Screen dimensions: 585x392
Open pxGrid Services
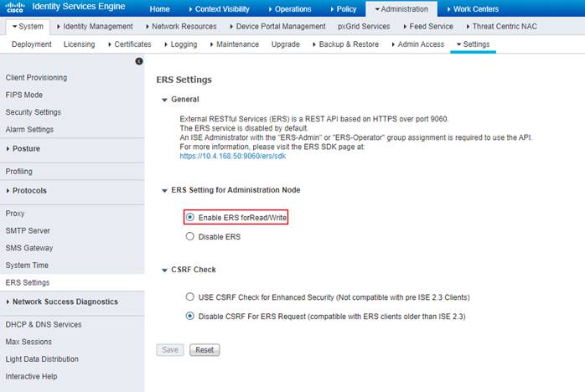pyautogui.click(x=364, y=27)
